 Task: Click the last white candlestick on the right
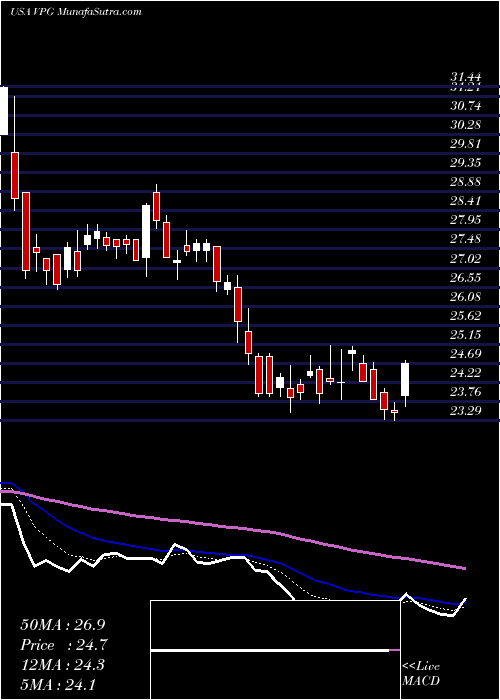click(405, 379)
